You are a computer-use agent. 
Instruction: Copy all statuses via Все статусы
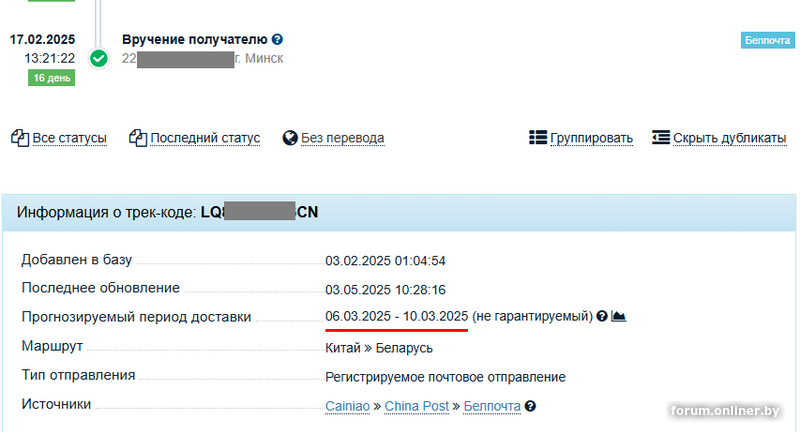click(x=69, y=138)
